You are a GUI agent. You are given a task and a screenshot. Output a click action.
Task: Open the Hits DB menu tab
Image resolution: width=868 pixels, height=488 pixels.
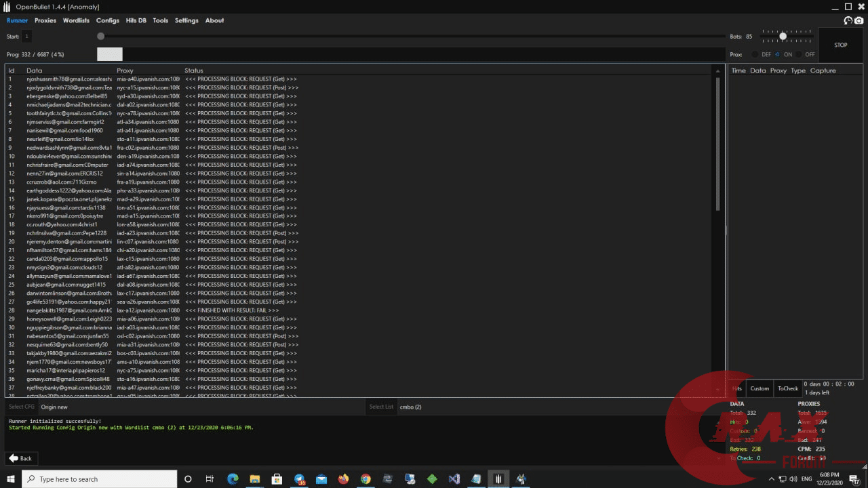click(x=136, y=20)
